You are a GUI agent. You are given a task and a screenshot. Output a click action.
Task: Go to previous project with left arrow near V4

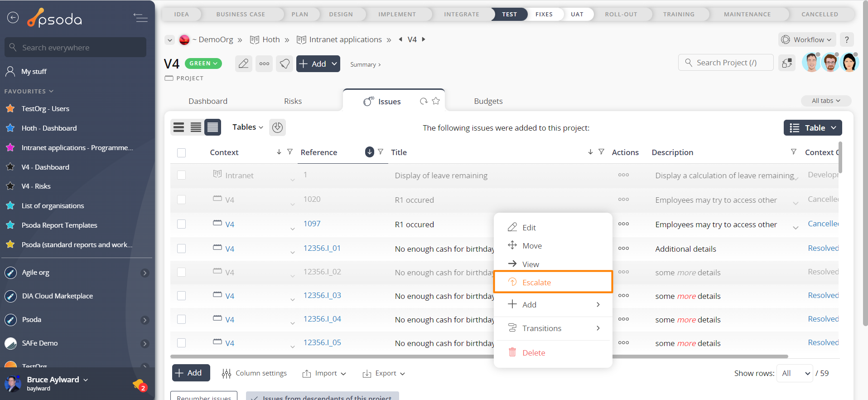[400, 39]
